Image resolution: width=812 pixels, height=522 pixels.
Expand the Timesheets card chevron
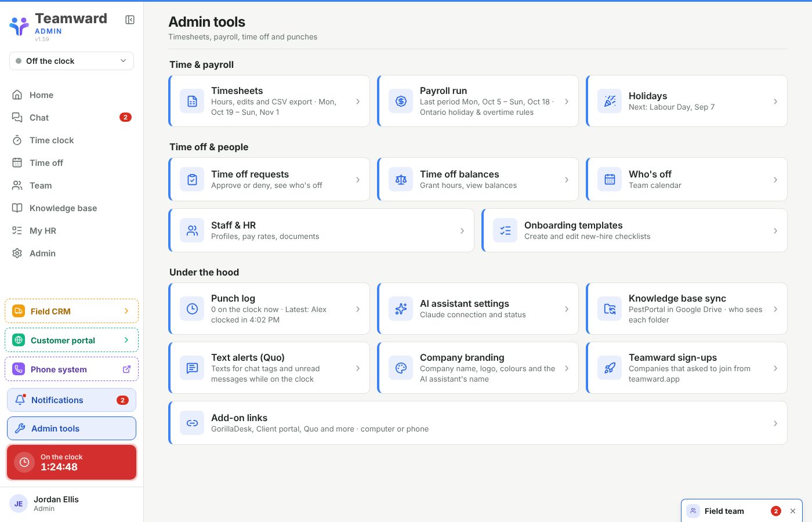[358, 101]
